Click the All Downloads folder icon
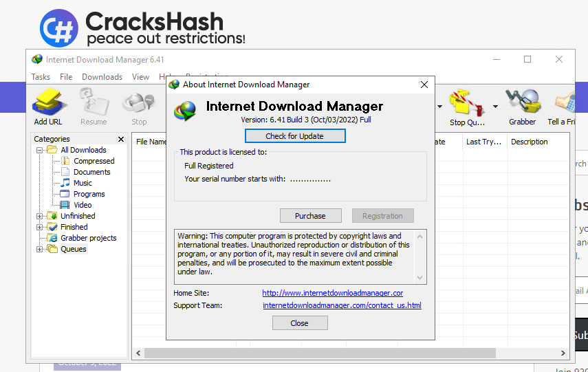Viewport: 588px width, 372px height. [52, 150]
